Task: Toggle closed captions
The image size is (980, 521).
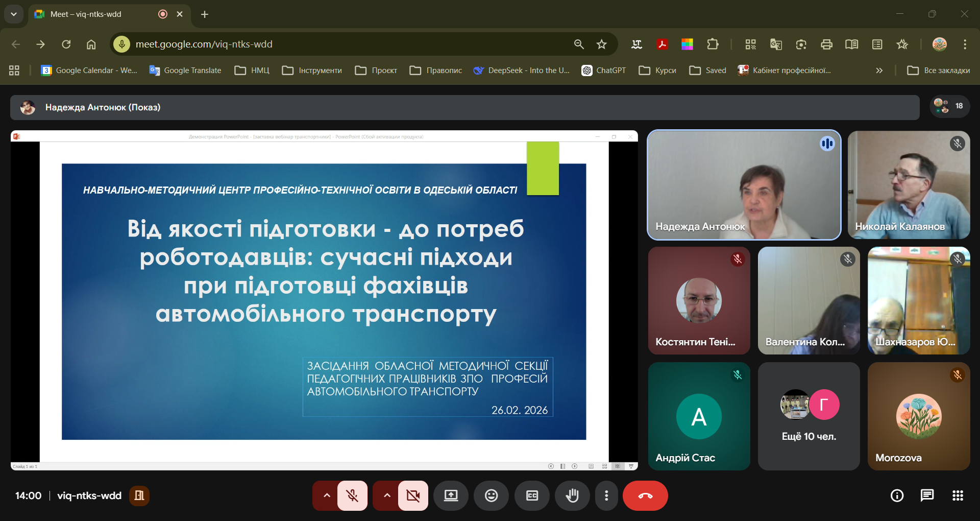Action: (532, 495)
